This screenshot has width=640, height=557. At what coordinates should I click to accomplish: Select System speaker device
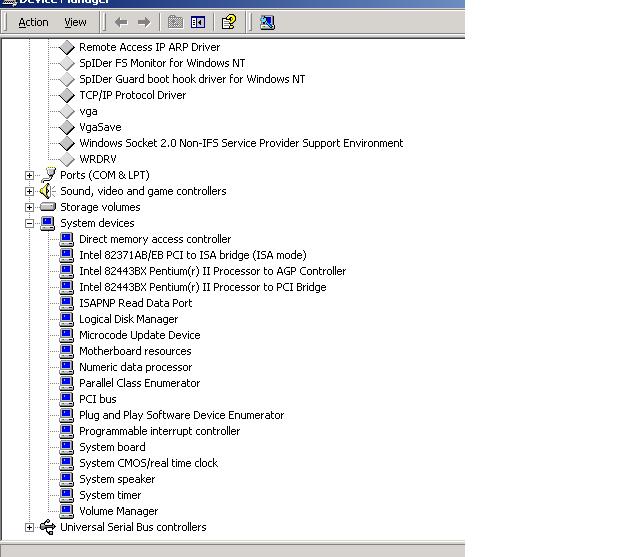click(117, 479)
